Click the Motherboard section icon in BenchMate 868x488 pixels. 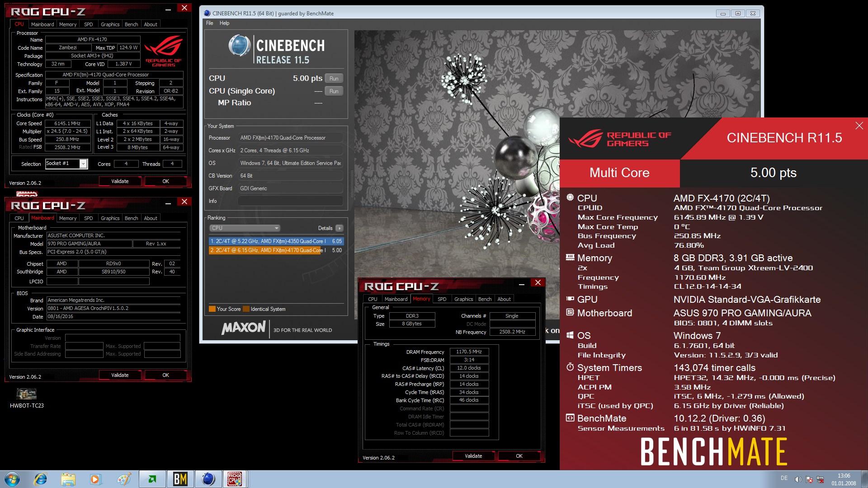[x=570, y=312]
